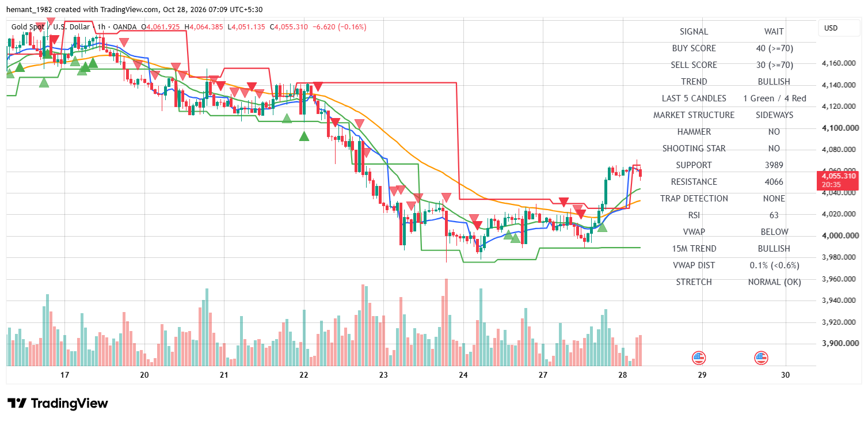
Task: Click the US flag event icon before date 30
Action: [x=761, y=358]
